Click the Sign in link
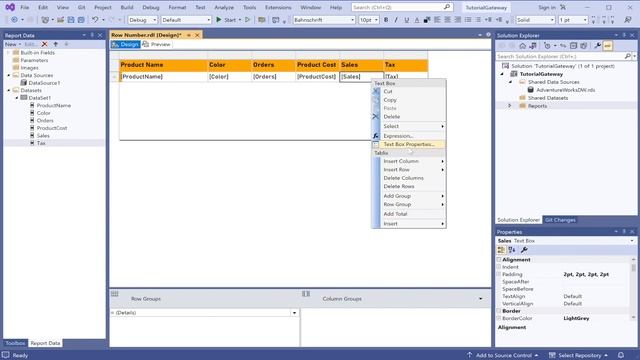 pos(547,7)
